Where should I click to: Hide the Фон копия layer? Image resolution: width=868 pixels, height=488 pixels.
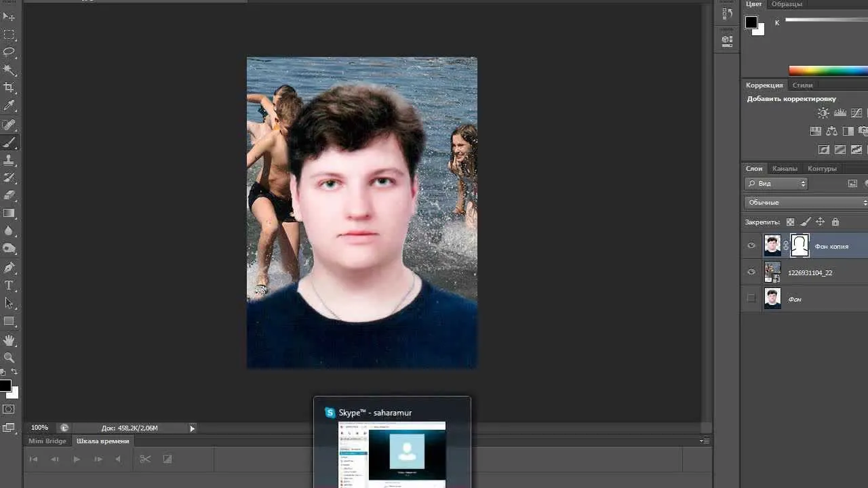tap(751, 246)
